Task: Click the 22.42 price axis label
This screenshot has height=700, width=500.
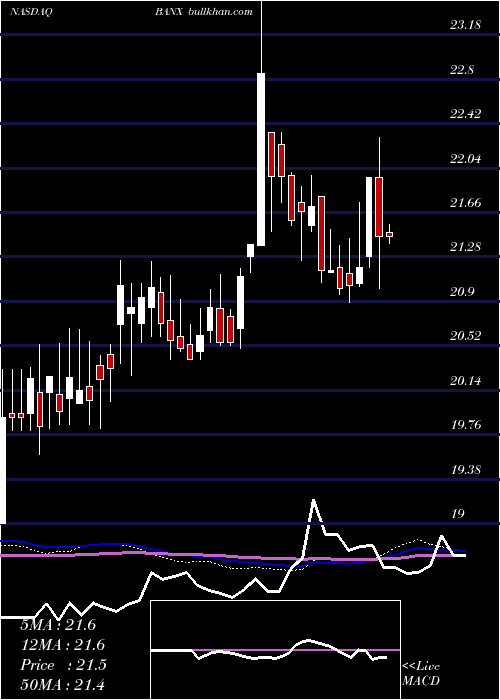Action: [465, 114]
